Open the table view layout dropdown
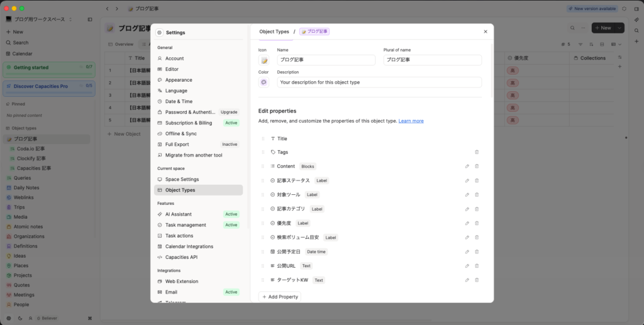Screen dimensions: 644x325 (x=616, y=44)
